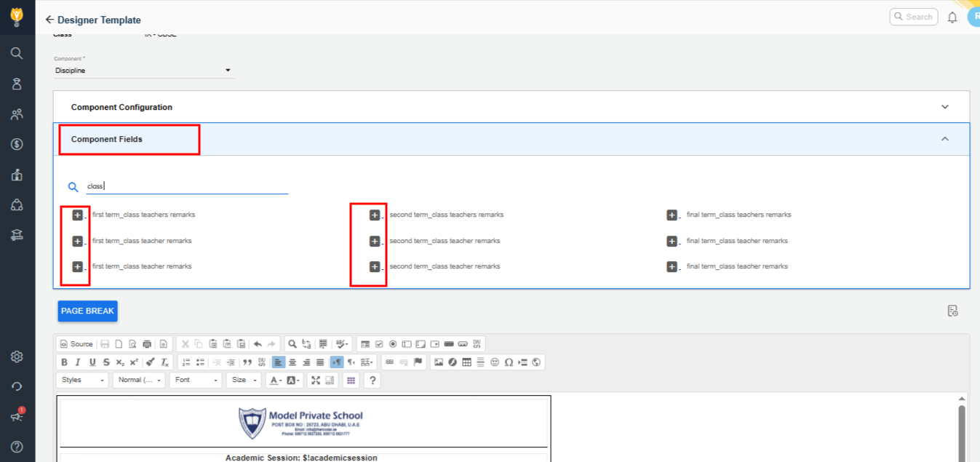Collapse the Component Fields section header
980x462 pixels.
tap(945, 139)
